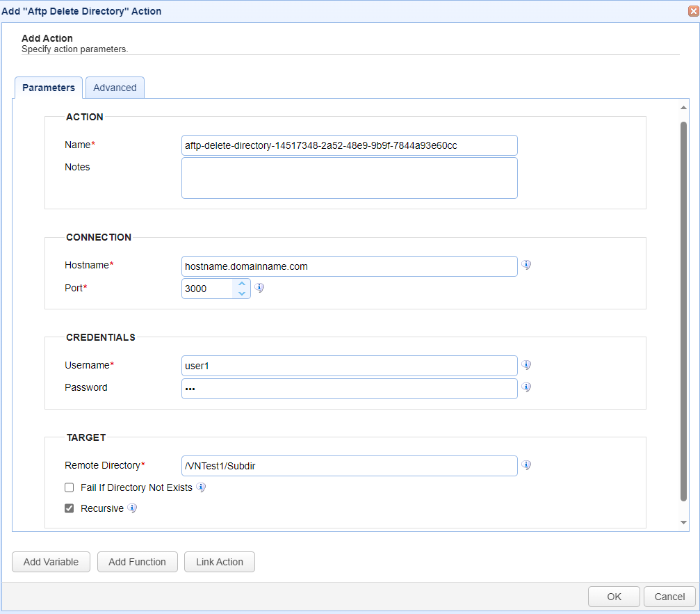Viewport: 700px width, 614px height.
Task: Click the Password field's info icon
Action: pyautogui.click(x=526, y=387)
